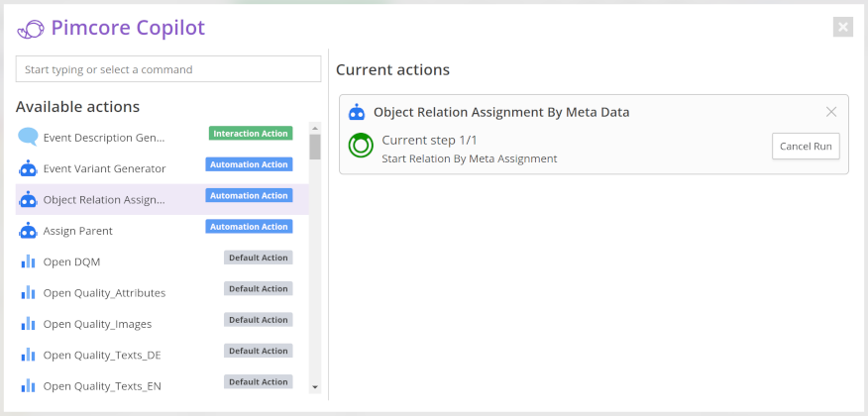The width and height of the screenshot is (868, 416).
Task: Choose Open Quality_Images action
Action: coord(163,323)
